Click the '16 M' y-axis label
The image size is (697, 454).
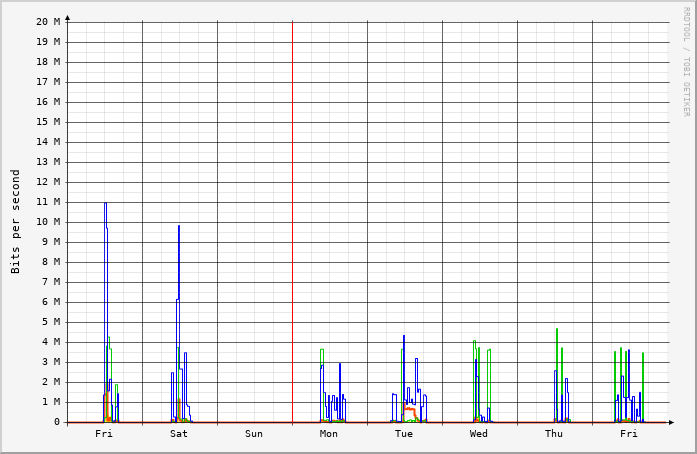[x=48, y=102]
